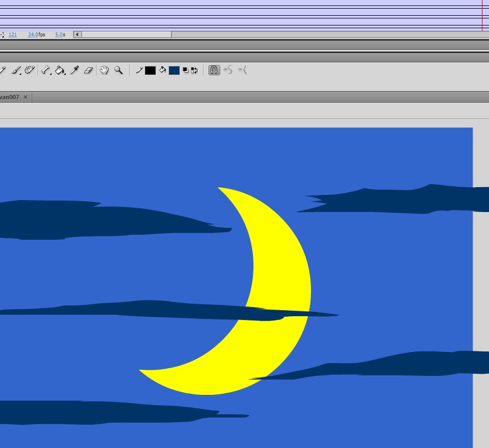Select the Brush tool
The height and width of the screenshot is (448, 489).
click(x=16, y=70)
